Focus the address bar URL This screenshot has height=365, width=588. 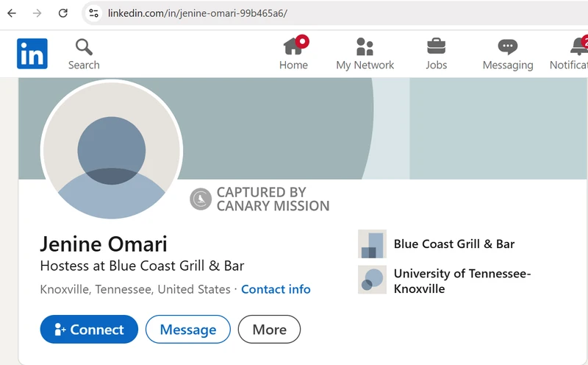click(x=197, y=13)
